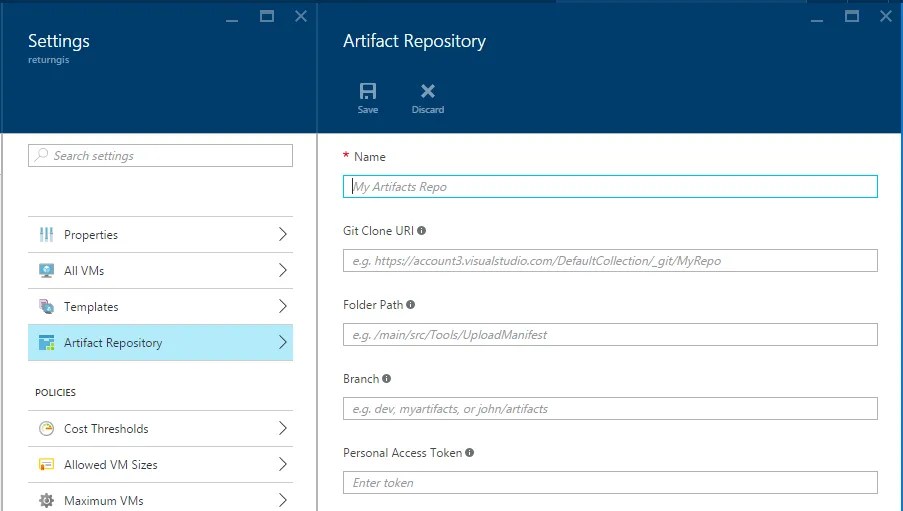Viewport: 903px width, 511px height.
Task: Click the Allowed VM Sizes icon
Action: point(46,464)
